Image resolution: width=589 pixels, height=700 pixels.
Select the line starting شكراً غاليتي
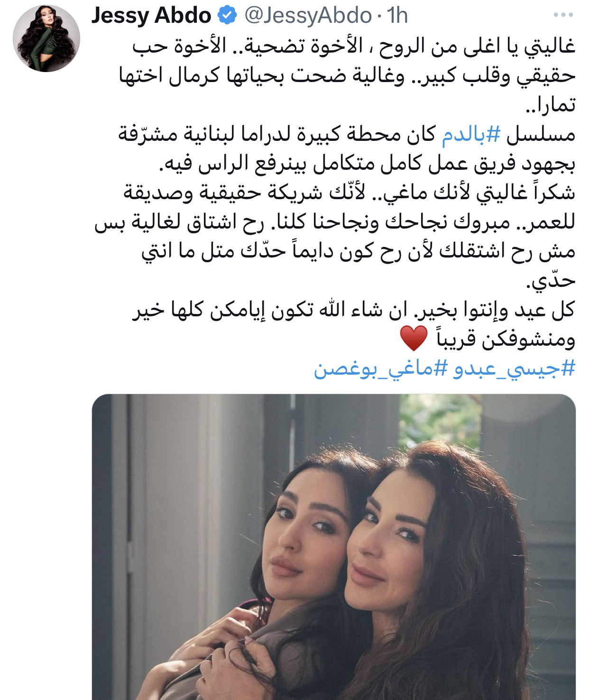349,193
